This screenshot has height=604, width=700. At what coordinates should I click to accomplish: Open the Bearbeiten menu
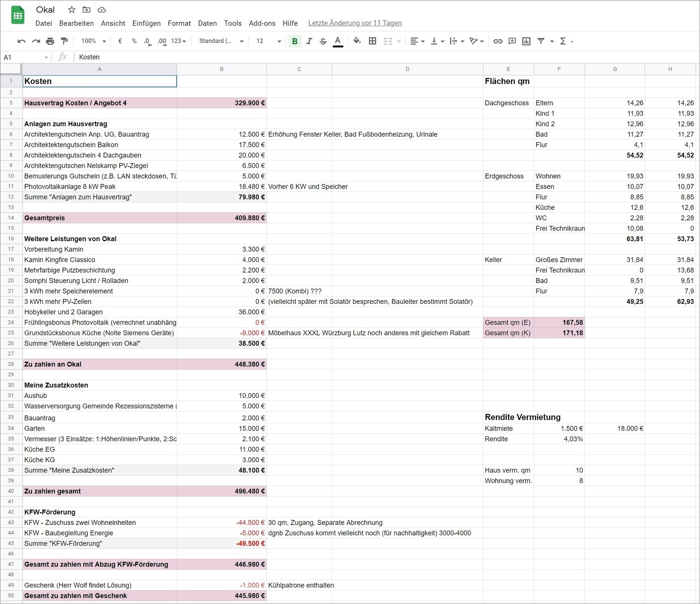click(77, 23)
